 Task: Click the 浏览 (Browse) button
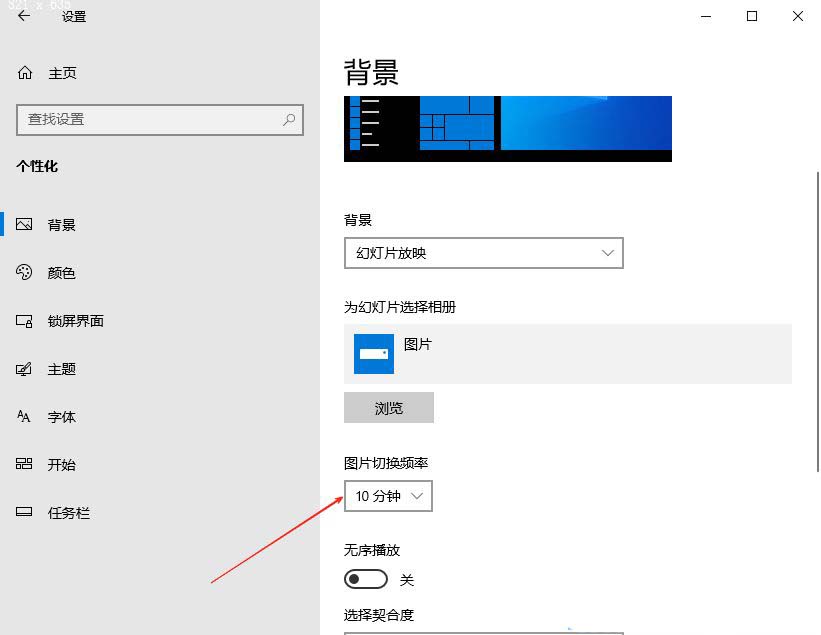click(388, 407)
